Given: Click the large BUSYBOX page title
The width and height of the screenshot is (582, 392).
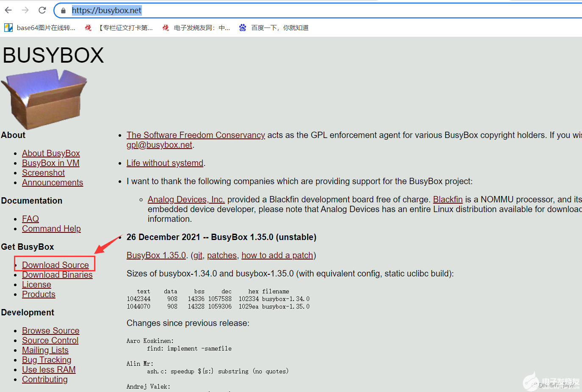Looking at the screenshot, I should (x=53, y=55).
